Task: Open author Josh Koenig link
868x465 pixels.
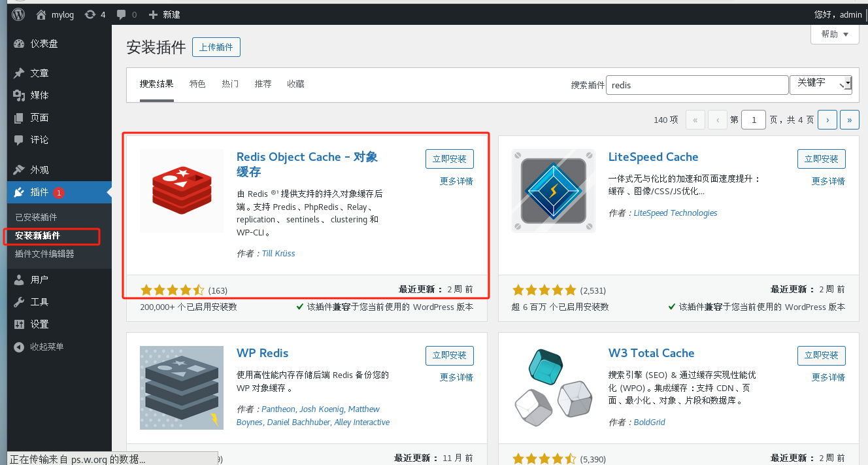Action: [321, 409]
